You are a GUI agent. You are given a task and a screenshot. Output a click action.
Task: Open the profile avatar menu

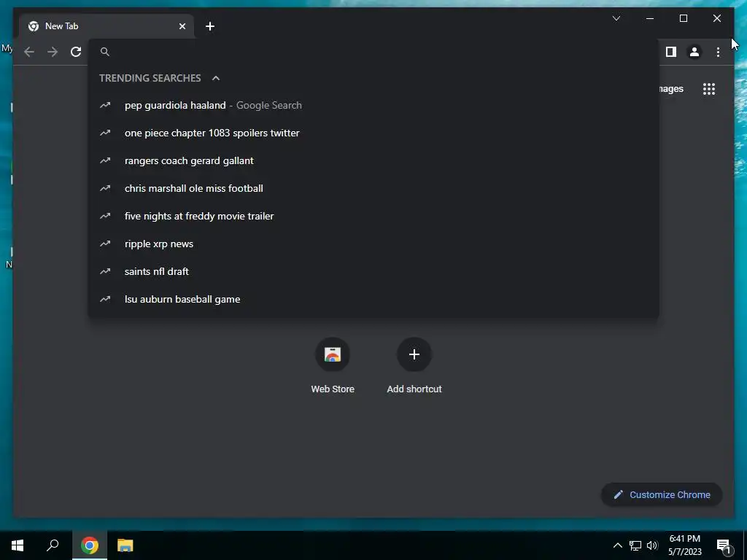(694, 52)
